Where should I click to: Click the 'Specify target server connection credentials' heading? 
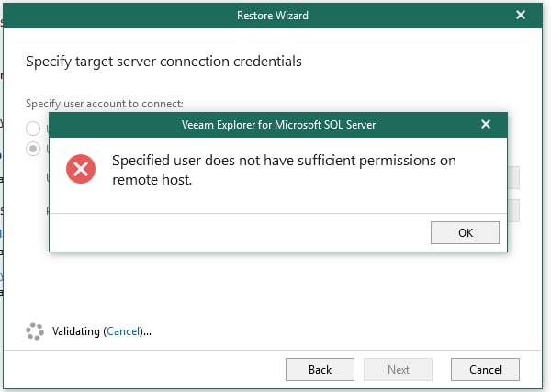163,62
